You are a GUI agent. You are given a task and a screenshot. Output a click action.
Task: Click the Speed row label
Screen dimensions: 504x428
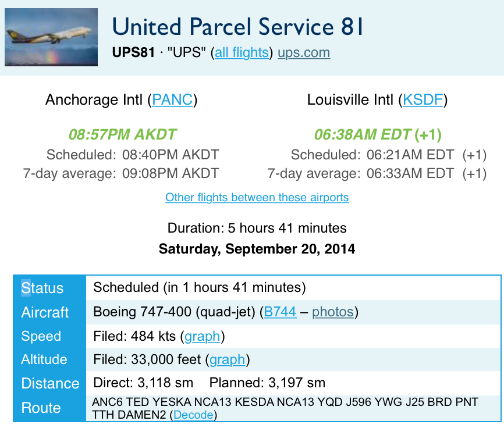pos(41,336)
